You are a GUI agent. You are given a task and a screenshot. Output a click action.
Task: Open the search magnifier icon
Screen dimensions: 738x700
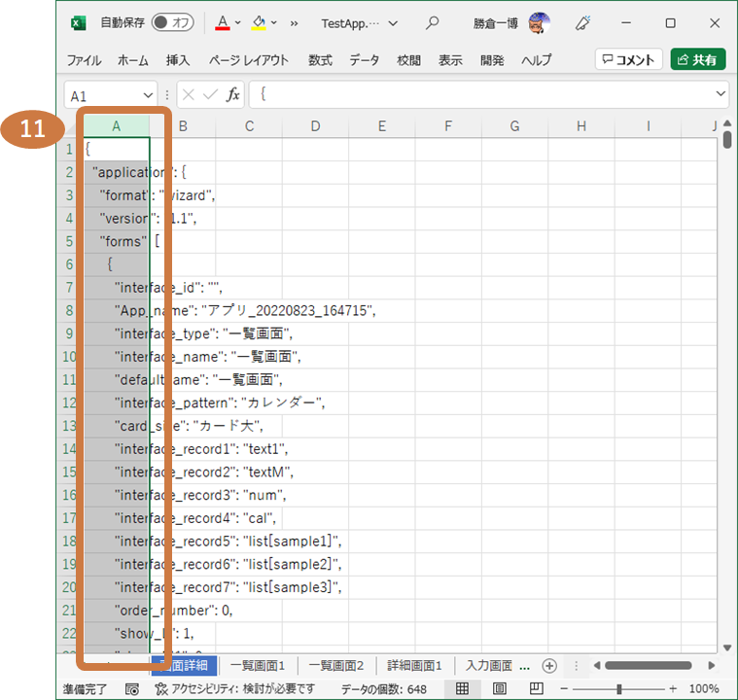(433, 22)
